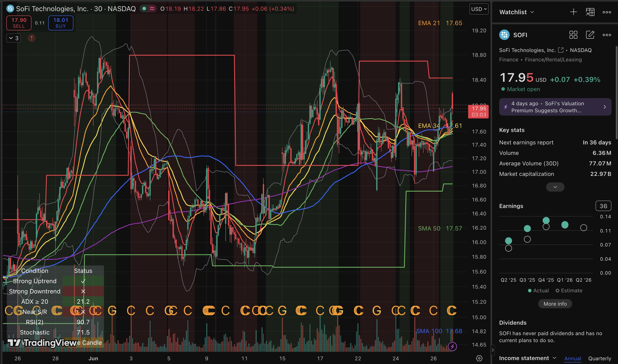Image resolution: width=618 pixels, height=364 pixels.
Task: Open the SOFI details three-dot menu
Action: pos(607,35)
